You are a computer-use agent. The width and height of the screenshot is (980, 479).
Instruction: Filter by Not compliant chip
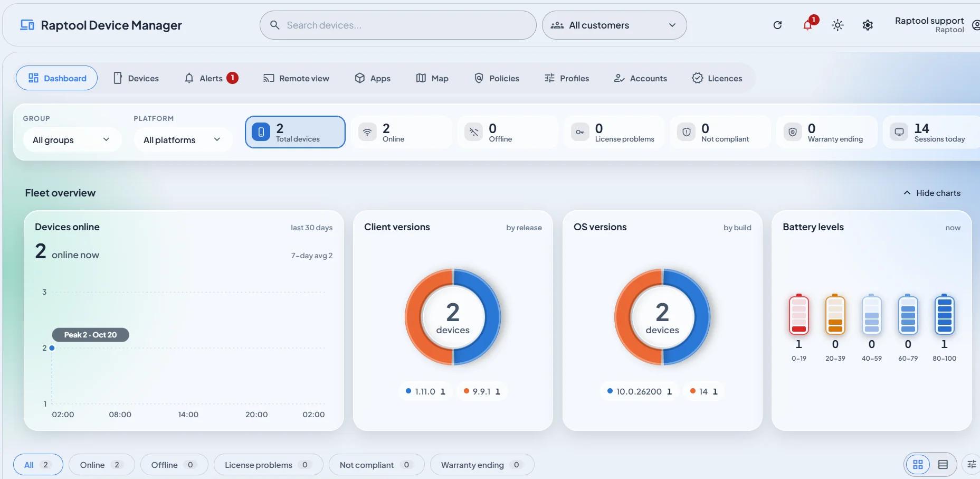pos(376,465)
